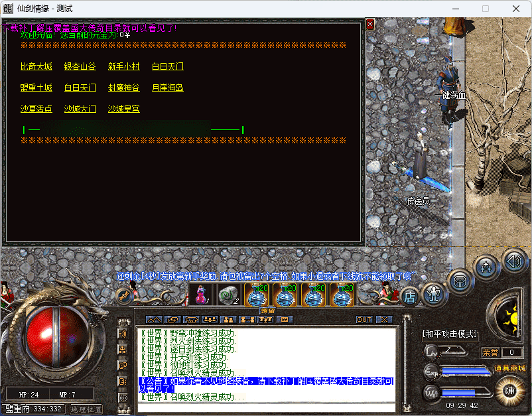This screenshot has height=416, width=532.
Task: Toggle the private whisper chat channel icon
Action: pos(123,381)
